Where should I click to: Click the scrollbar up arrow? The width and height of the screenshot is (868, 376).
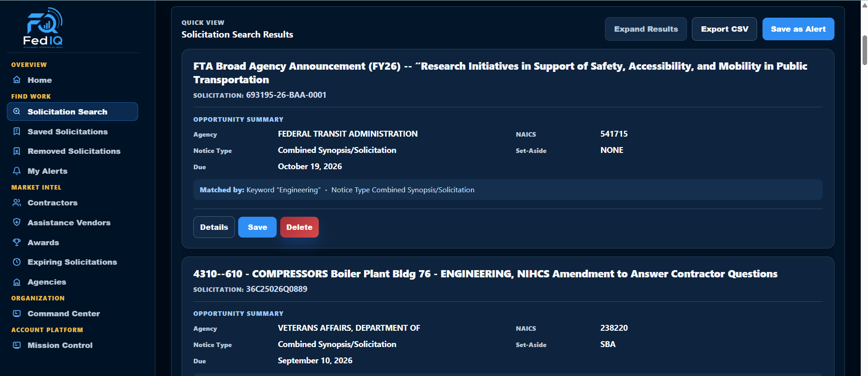click(864, 5)
